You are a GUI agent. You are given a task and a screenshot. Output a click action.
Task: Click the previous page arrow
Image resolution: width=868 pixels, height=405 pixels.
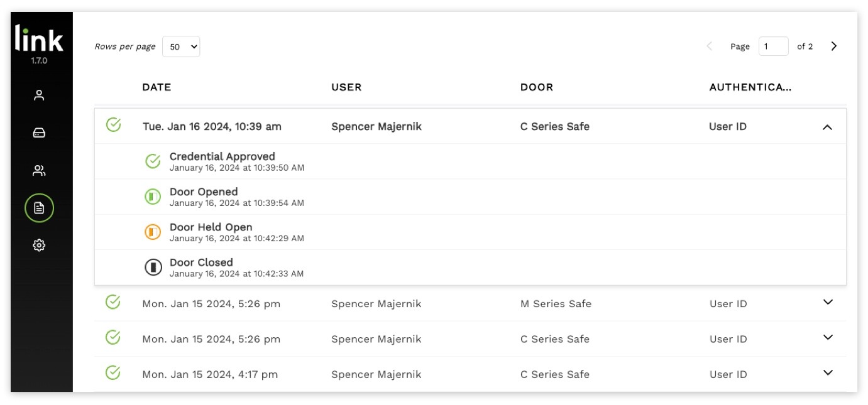[x=710, y=46]
